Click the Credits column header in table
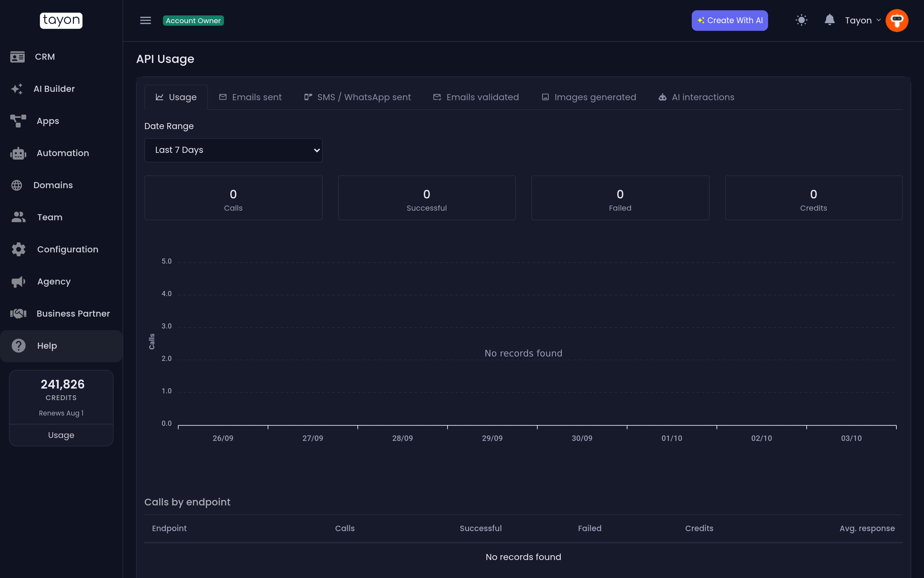Viewport: 924px width, 578px height. tap(699, 528)
